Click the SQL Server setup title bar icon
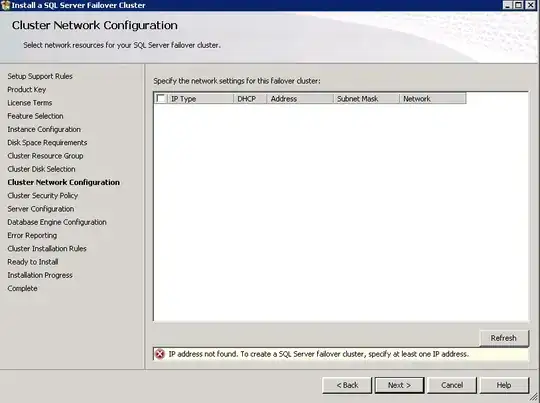540x403 pixels. pos(6,5)
